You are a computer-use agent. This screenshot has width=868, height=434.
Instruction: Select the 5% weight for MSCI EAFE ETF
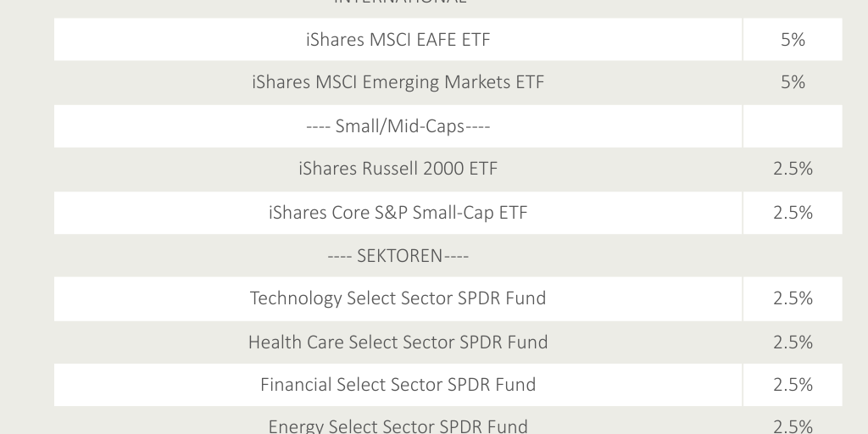click(x=793, y=40)
